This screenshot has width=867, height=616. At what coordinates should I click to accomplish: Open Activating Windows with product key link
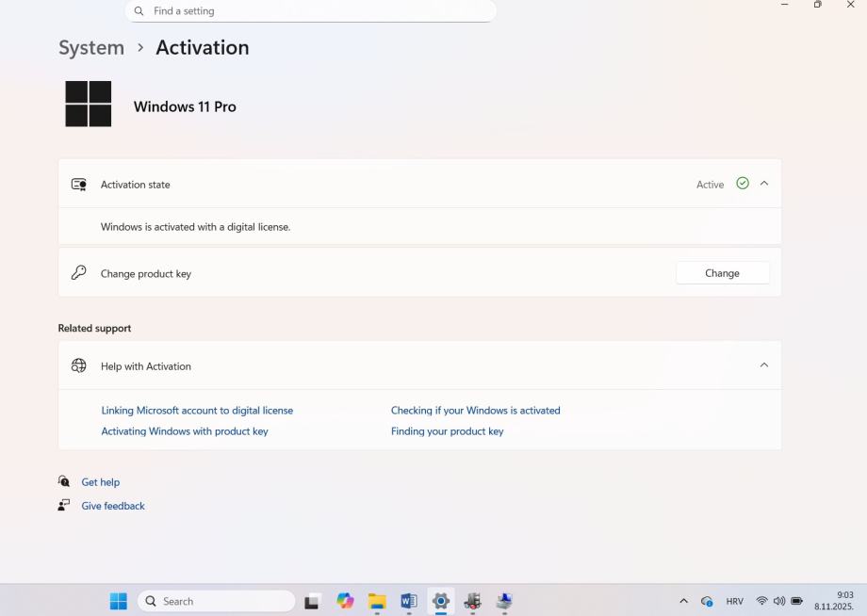point(185,431)
